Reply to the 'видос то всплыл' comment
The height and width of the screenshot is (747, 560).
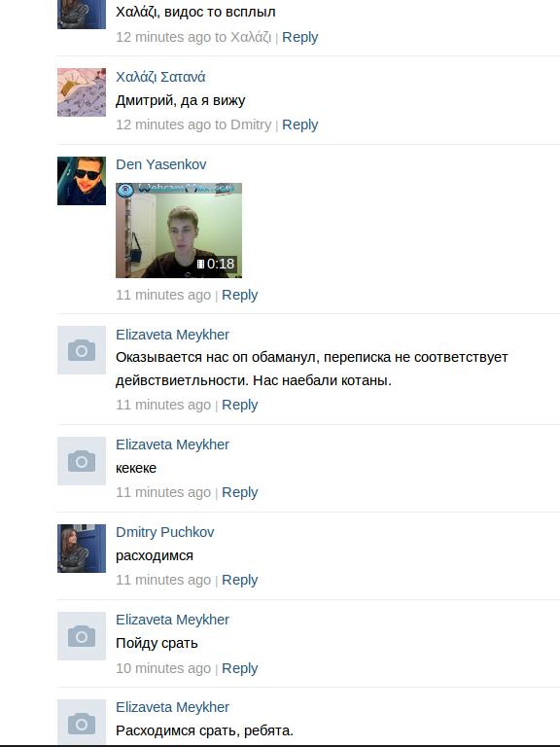(300, 37)
